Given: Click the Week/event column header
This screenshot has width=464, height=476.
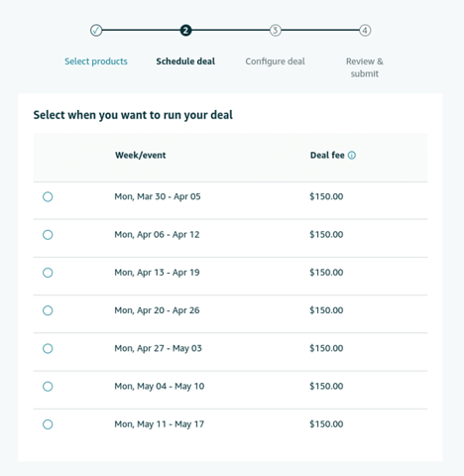Looking at the screenshot, I should click(141, 156).
